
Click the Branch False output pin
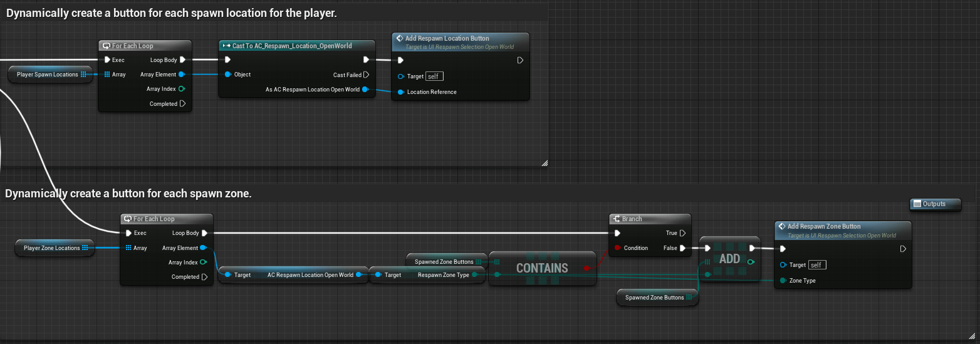pos(682,248)
